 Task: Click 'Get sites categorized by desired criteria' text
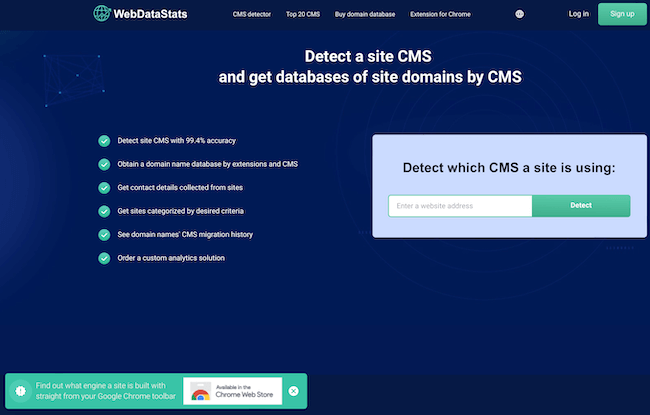pyautogui.click(x=180, y=211)
